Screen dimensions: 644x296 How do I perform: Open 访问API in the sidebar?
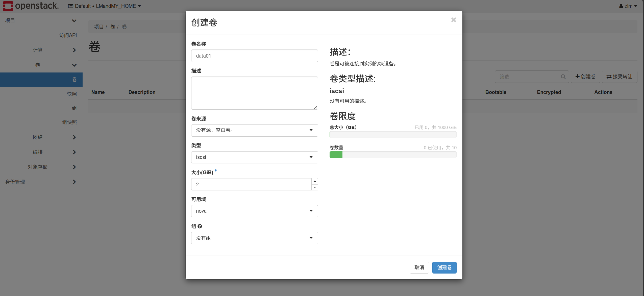pyautogui.click(x=68, y=35)
